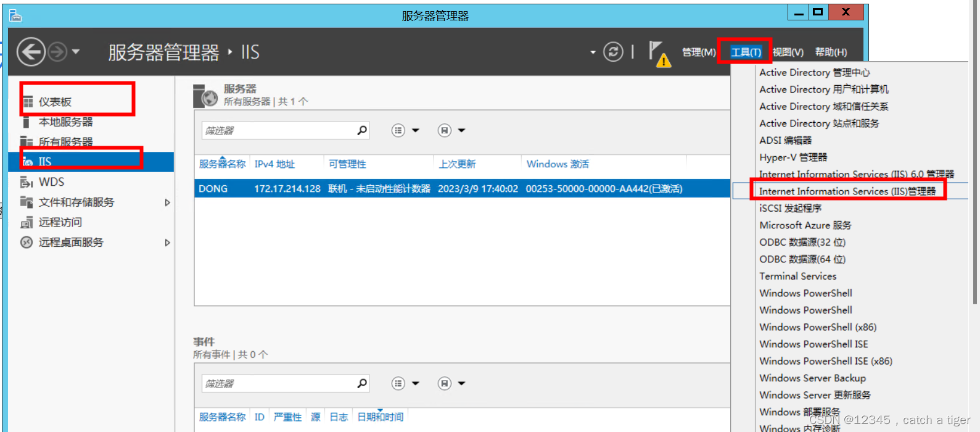Image resolution: width=980 pixels, height=432 pixels.
Task: Click the back navigation arrow
Action: point(31,52)
